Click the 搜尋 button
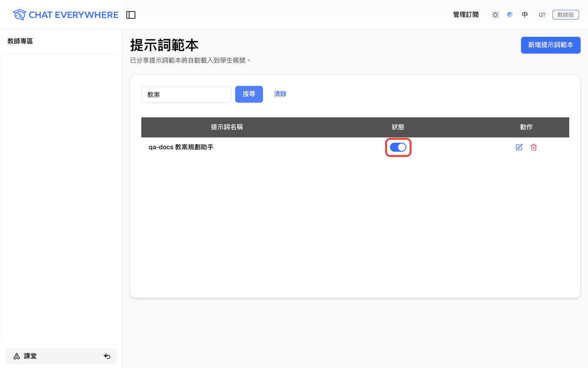Viewport: 588px width, 368px height. pos(249,94)
